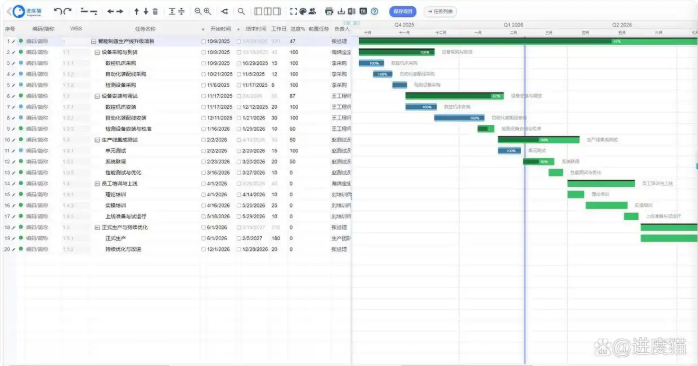Image resolution: width=698 pixels, height=366 pixels.
Task: Click the expand-all rows toolbar icon
Action: pyautogui.click(x=172, y=11)
